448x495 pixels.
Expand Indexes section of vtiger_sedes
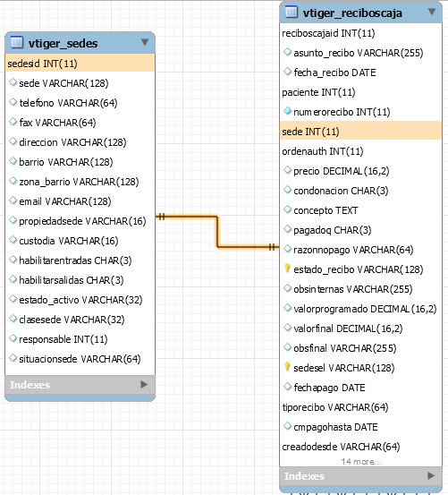coord(144,384)
